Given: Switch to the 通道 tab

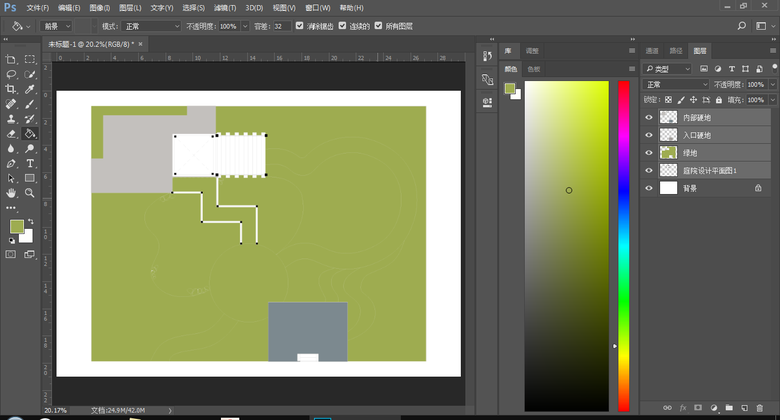Looking at the screenshot, I should click(652, 50).
